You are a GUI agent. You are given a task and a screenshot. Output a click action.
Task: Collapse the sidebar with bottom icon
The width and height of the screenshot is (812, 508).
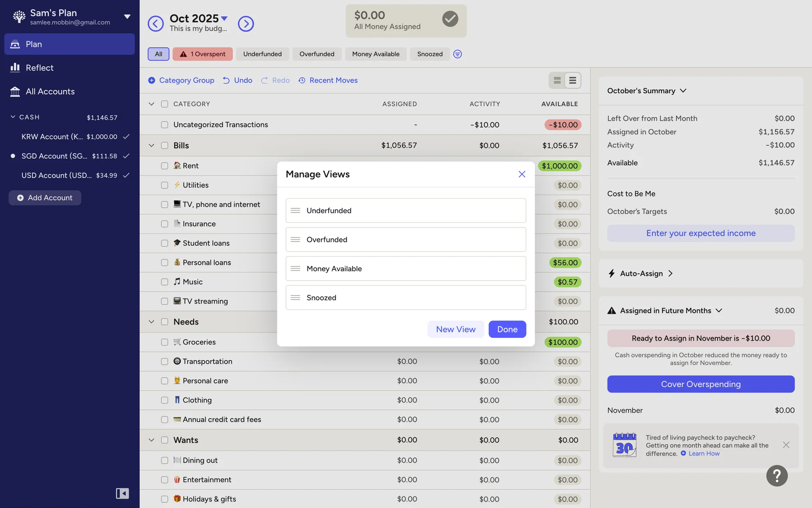(122, 493)
